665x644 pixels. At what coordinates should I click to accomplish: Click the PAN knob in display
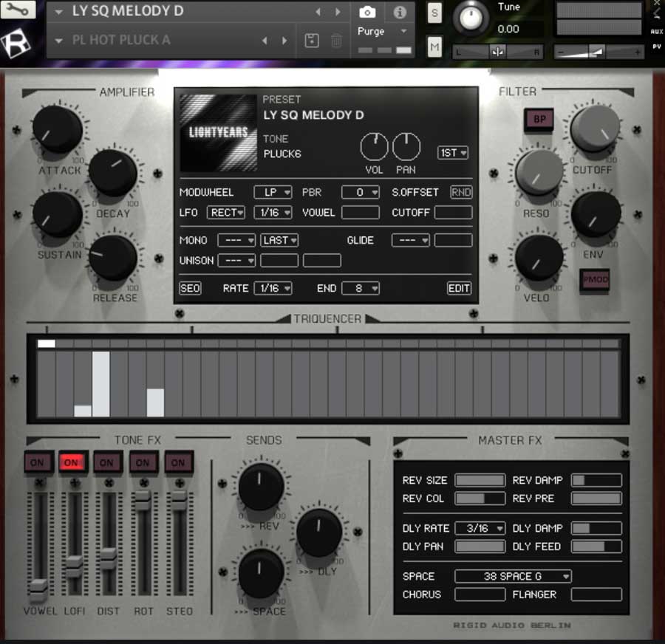406,147
